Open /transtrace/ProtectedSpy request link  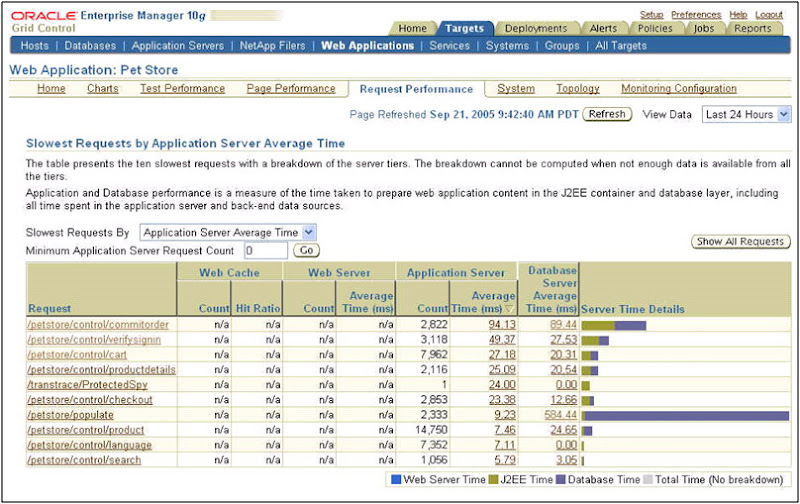[x=87, y=385]
